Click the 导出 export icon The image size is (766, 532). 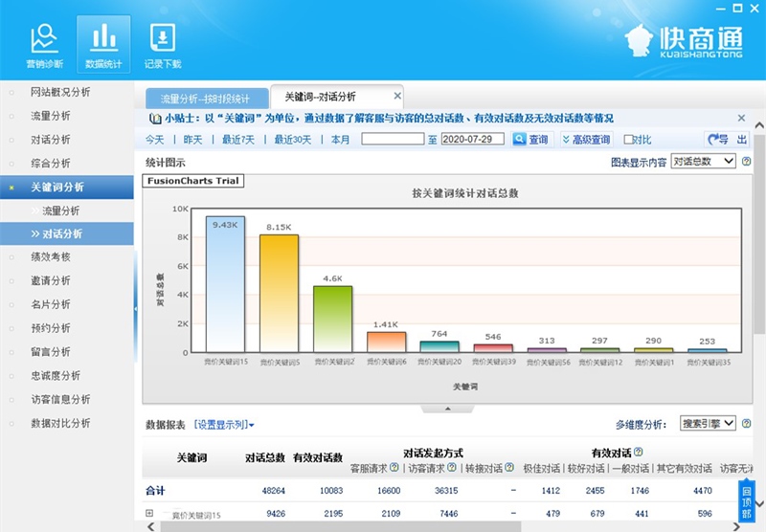point(727,140)
